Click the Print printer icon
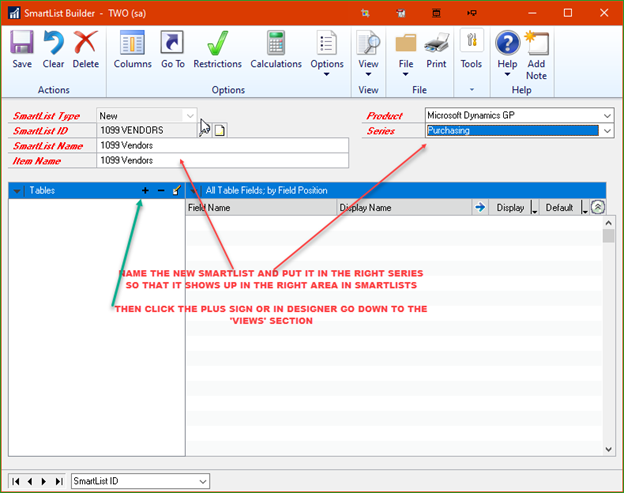The height and width of the screenshot is (493, 624). coord(437,43)
